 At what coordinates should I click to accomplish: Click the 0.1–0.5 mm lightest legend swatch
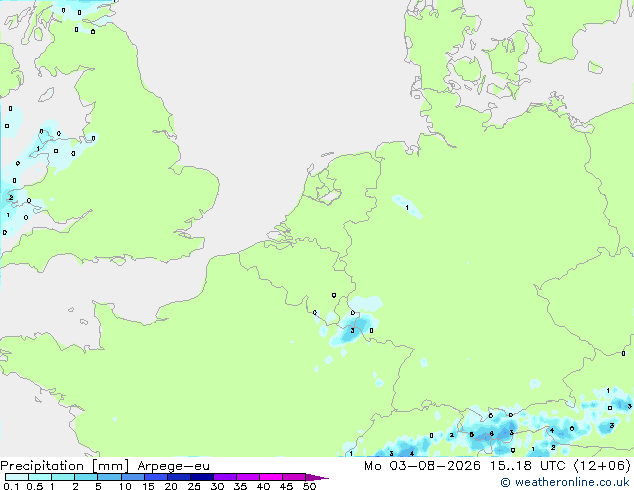click(x=17, y=477)
